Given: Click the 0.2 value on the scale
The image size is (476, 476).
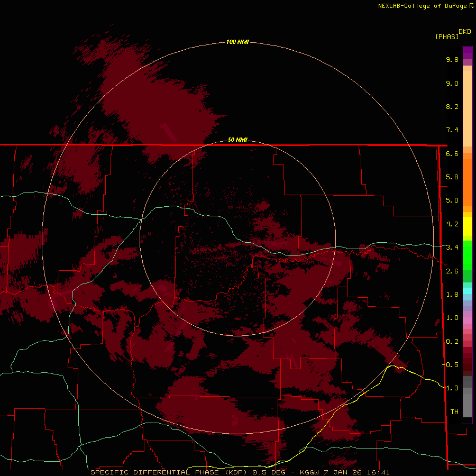Looking at the screenshot, I should point(452,341).
